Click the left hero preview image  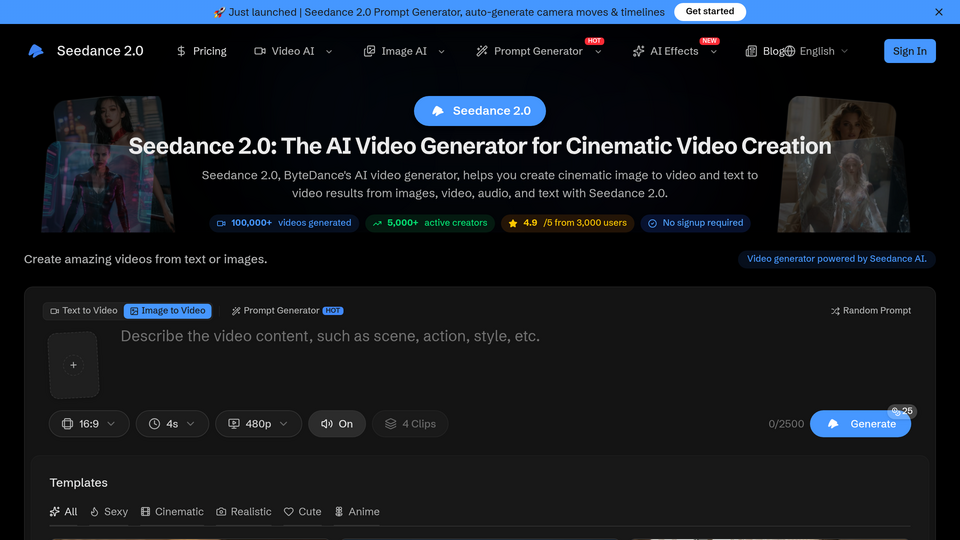(109, 164)
